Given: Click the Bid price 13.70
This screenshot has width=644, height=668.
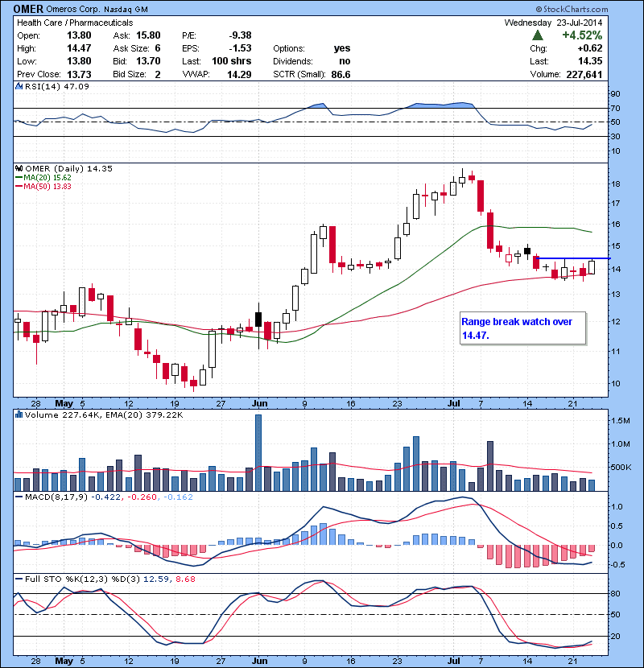Looking at the screenshot, I should [148, 61].
